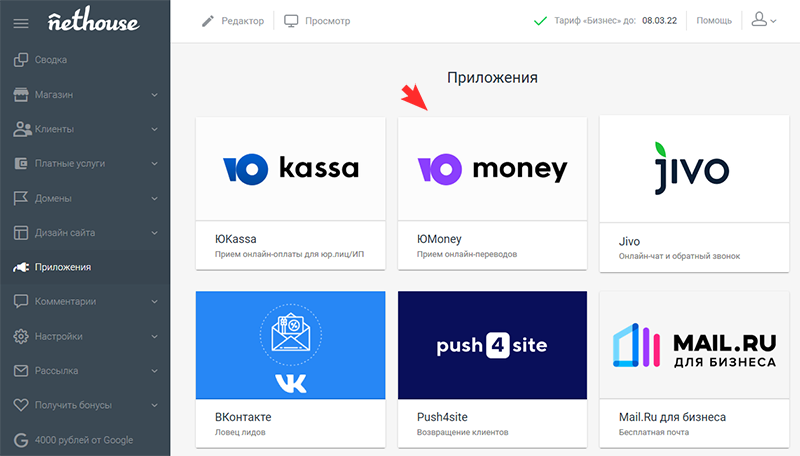Click the Домены flag icon
Viewport: 800px width, 456px height.
tap(21, 198)
